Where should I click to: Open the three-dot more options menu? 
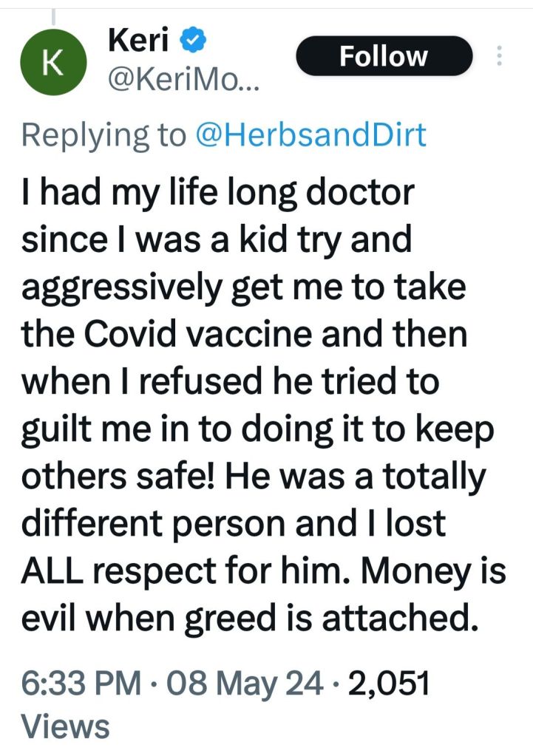tap(500, 57)
